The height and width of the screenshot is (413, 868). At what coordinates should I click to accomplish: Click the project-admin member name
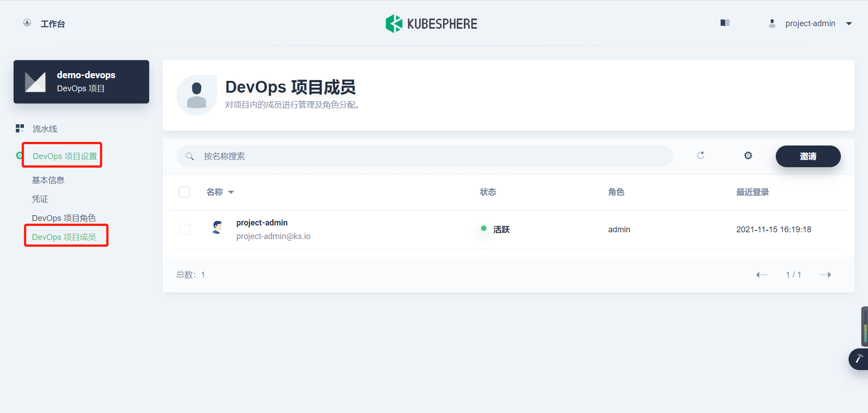(262, 223)
